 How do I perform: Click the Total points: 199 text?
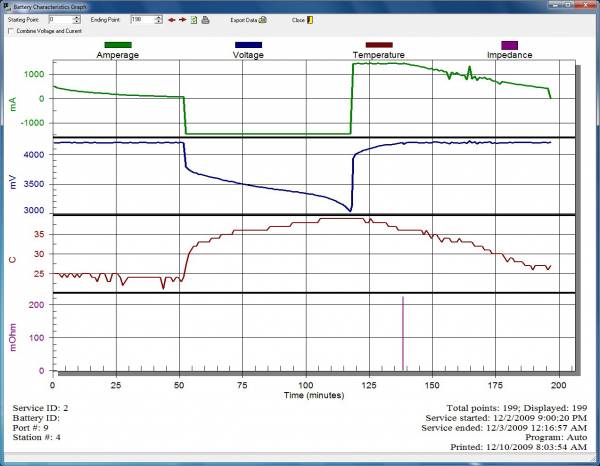pyautogui.click(x=483, y=408)
